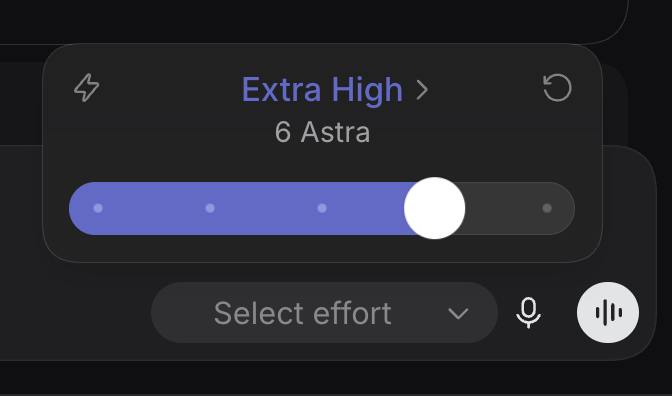Click the Select effort placeholder text
672x396 pixels.
303,313
